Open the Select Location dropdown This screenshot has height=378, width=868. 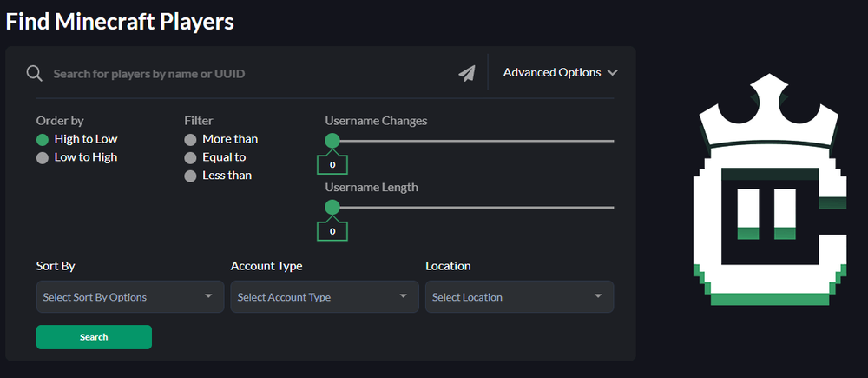(x=520, y=296)
